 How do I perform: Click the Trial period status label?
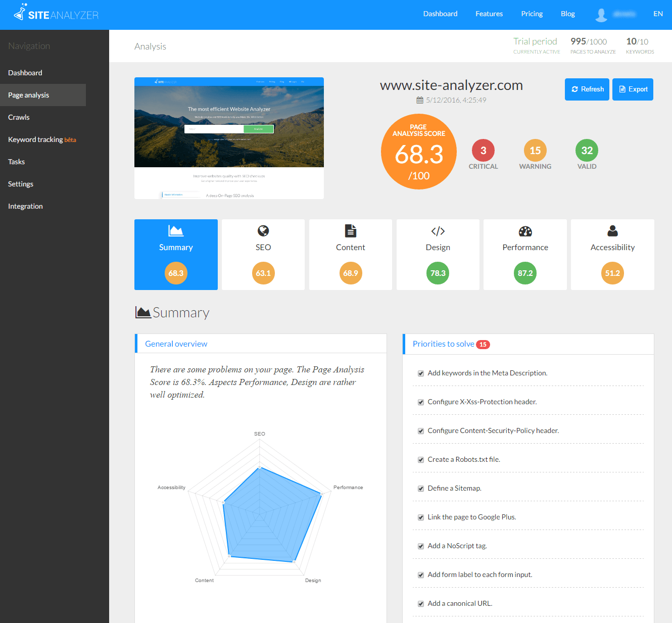pos(537,45)
